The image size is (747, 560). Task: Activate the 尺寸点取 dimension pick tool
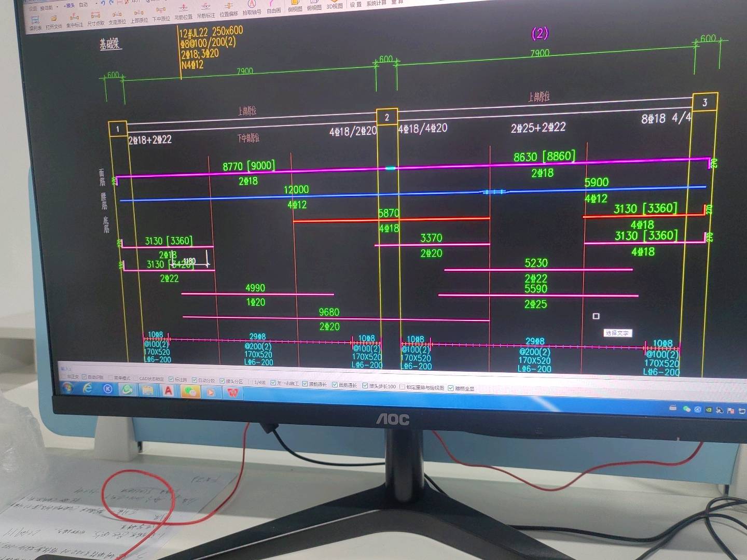[x=96, y=19]
